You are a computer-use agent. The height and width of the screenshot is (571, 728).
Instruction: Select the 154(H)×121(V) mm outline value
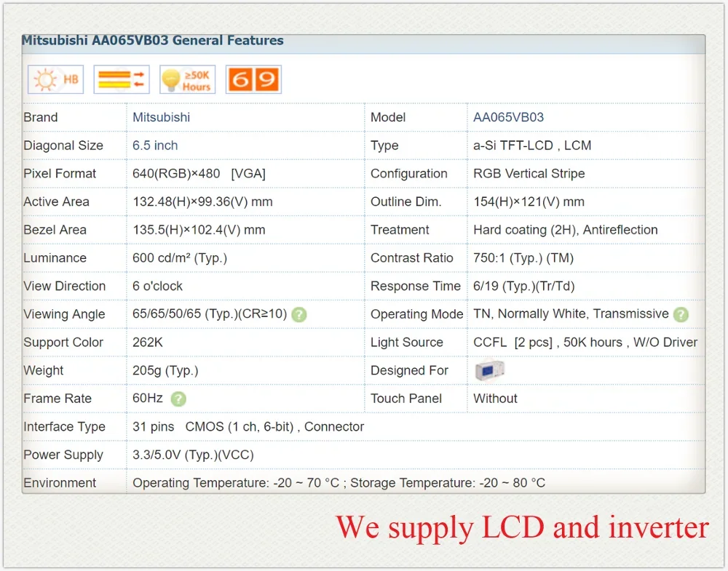(x=529, y=201)
